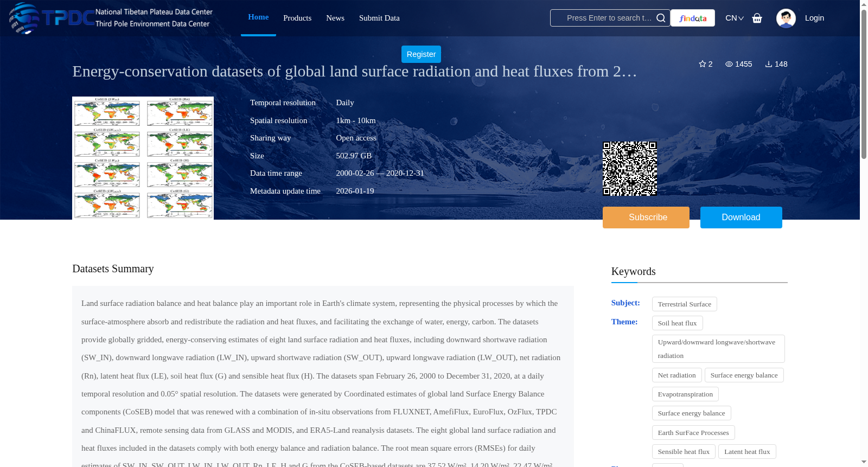Screen dimensions: 868x467
Task: Click the 'Open access' sharing value
Action: point(356,138)
